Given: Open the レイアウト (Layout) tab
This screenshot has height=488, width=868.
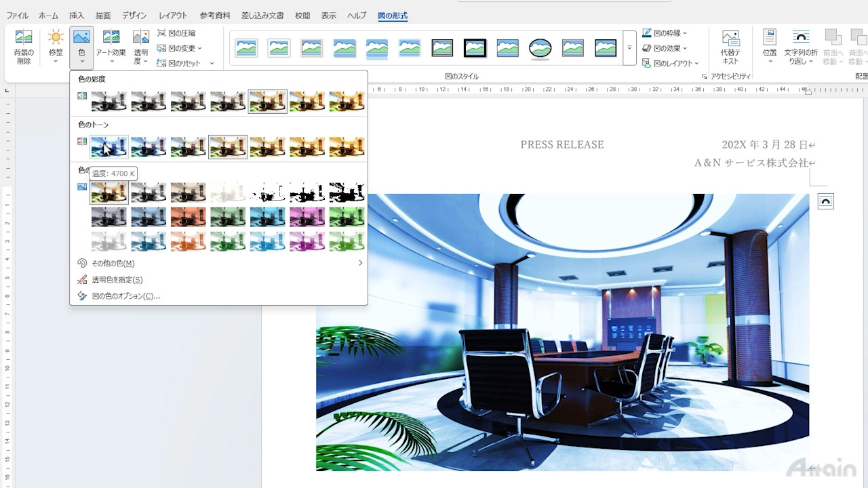Looking at the screenshot, I should coord(173,16).
